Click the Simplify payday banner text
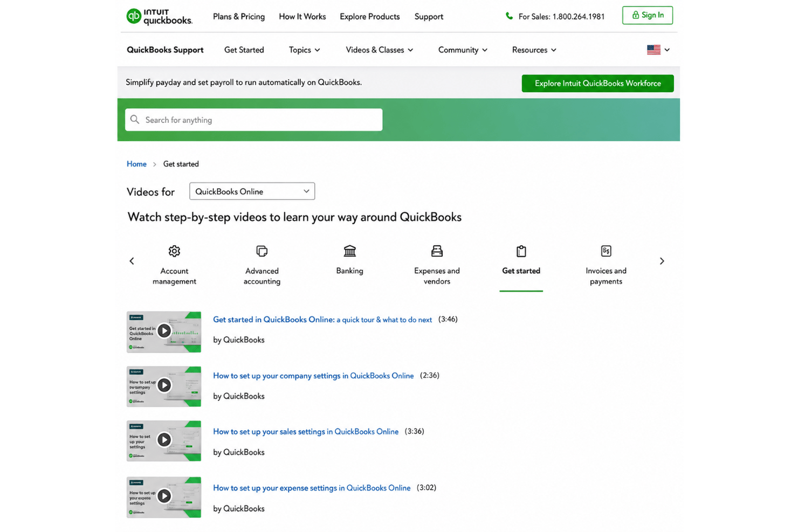This screenshot has width=798, height=532. (244, 82)
